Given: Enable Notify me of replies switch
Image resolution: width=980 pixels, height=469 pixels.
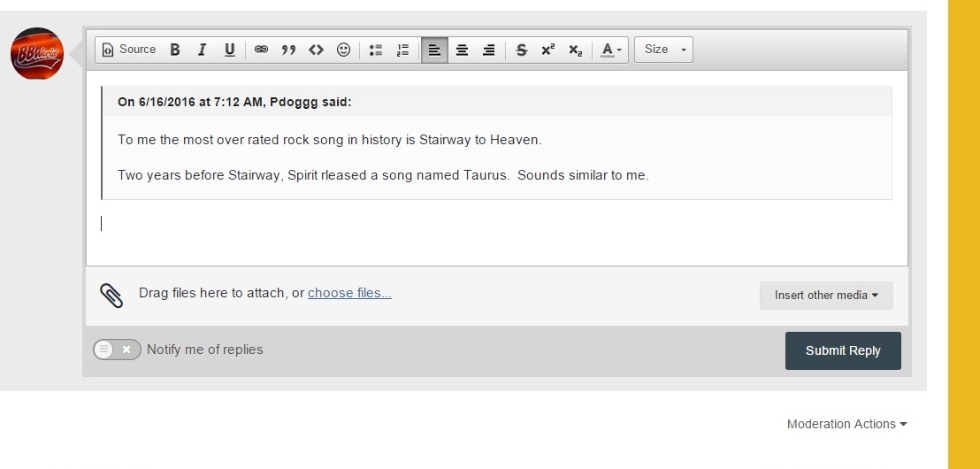Looking at the screenshot, I should (x=117, y=350).
